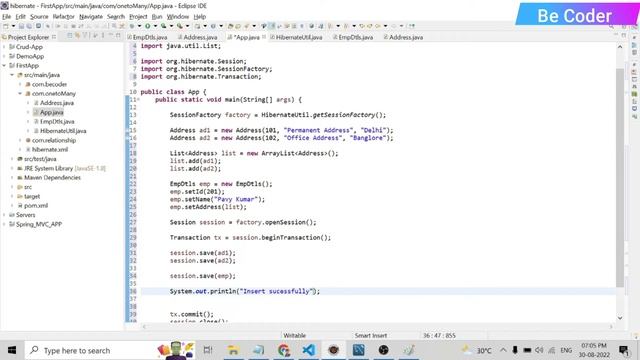Expand the Crud-App project
This screenshot has width=640, height=360.
click(4, 47)
